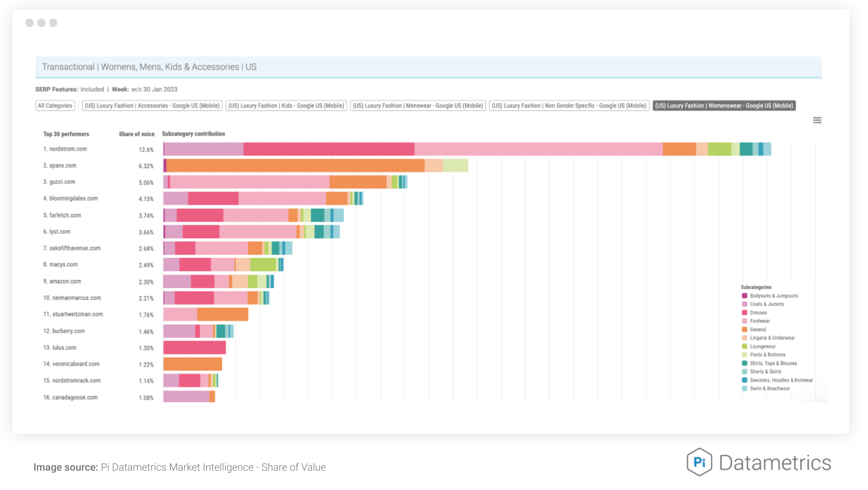Select the Luxury Fashion Womenswear tab
Screen dimensions: 868x490
pyautogui.click(x=724, y=106)
